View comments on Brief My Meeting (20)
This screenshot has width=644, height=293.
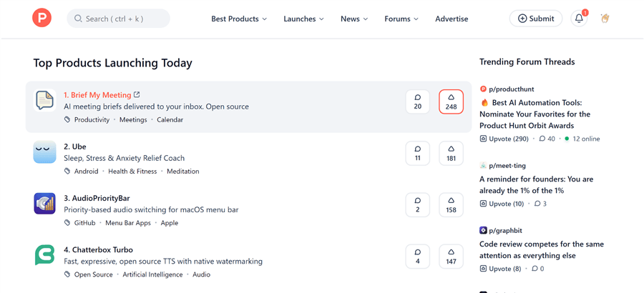pyautogui.click(x=418, y=101)
